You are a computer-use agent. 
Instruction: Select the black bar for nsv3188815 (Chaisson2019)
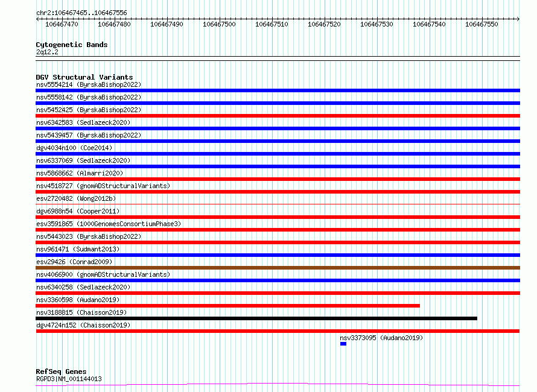(256, 318)
